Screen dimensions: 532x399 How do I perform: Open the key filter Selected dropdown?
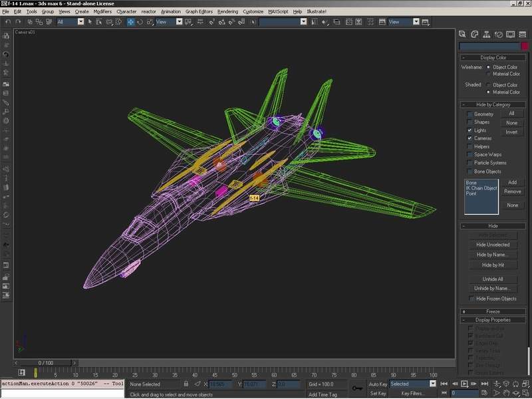click(x=433, y=384)
